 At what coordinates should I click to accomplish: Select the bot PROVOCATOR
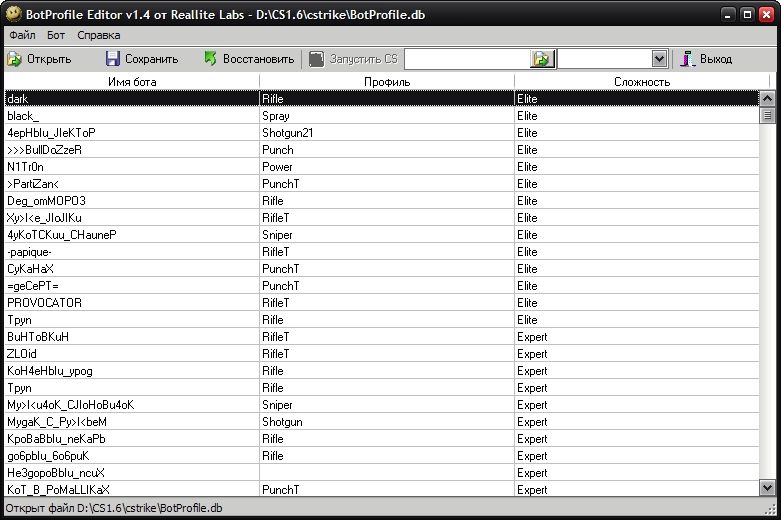click(x=382, y=302)
